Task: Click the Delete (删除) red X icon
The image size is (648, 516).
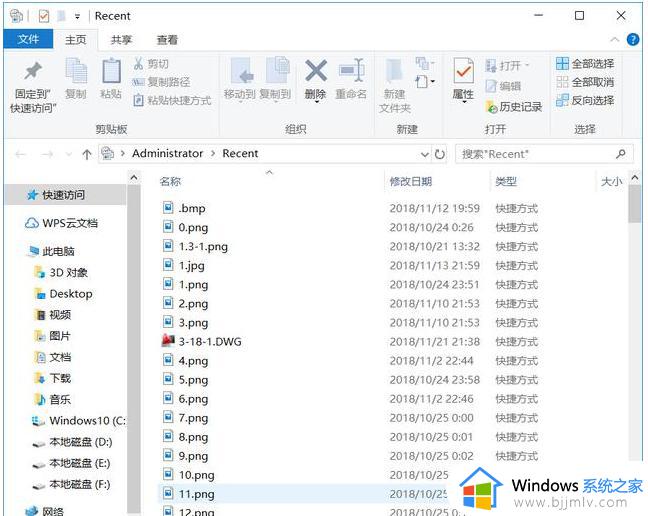Action: pos(316,70)
